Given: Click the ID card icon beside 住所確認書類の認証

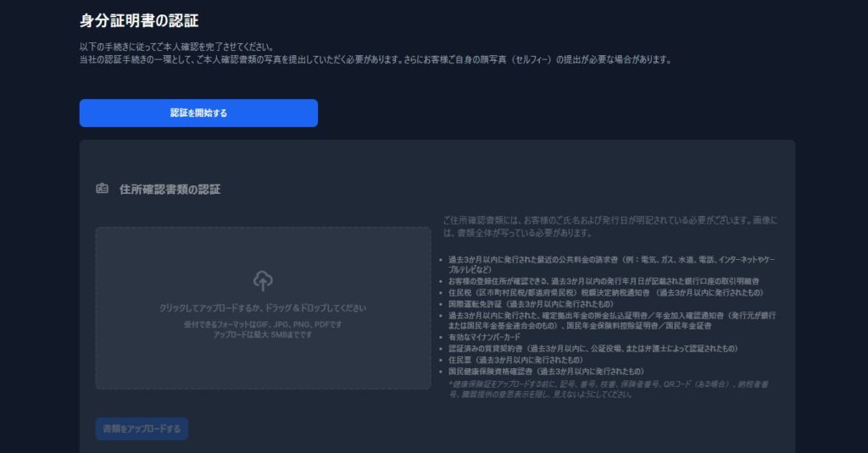Looking at the screenshot, I should point(103,189).
